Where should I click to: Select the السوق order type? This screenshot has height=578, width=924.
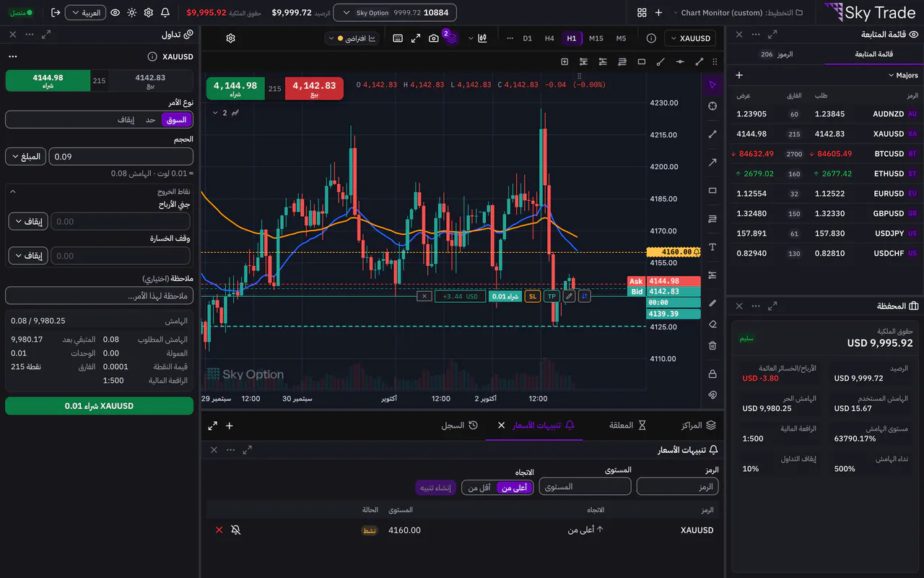click(177, 120)
